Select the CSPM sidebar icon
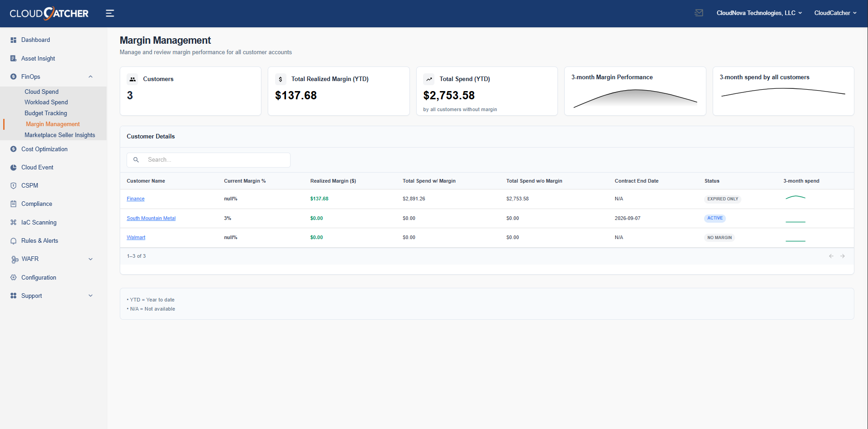The height and width of the screenshot is (429, 868). click(14, 185)
